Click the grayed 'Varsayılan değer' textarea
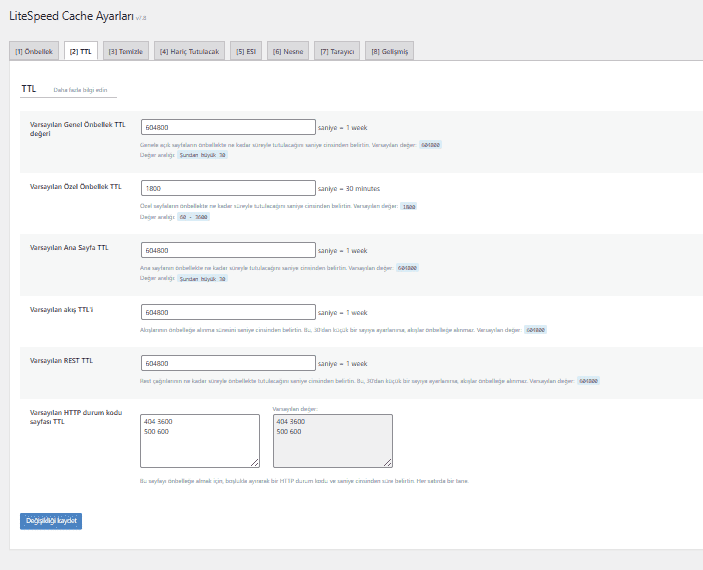This screenshot has height=570, width=703. point(332,441)
